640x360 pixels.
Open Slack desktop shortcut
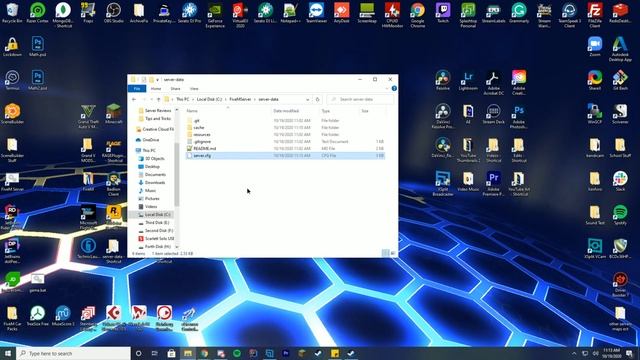click(x=620, y=181)
